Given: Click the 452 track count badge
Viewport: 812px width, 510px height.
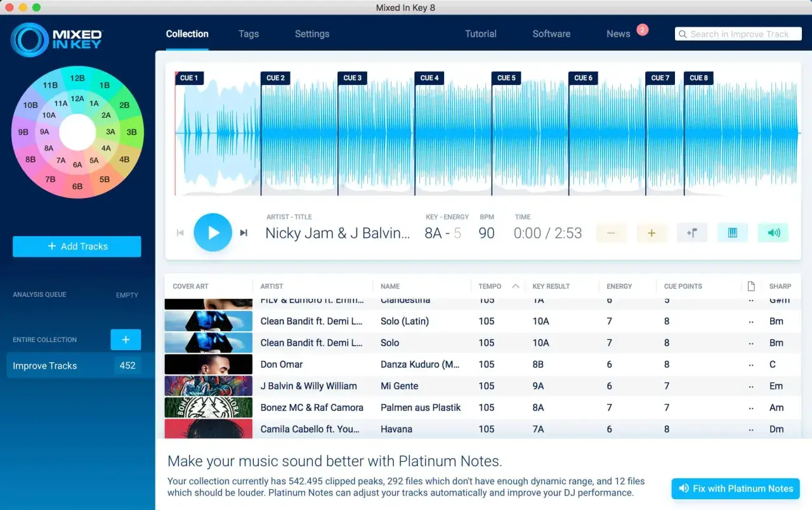Looking at the screenshot, I should 128,365.
